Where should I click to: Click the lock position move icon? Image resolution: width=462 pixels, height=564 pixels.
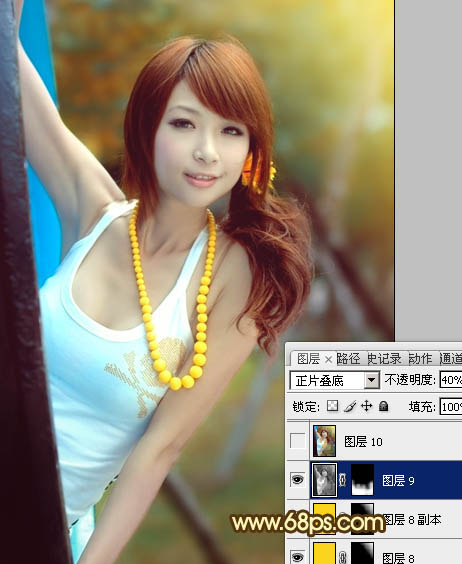pos(366,406)
